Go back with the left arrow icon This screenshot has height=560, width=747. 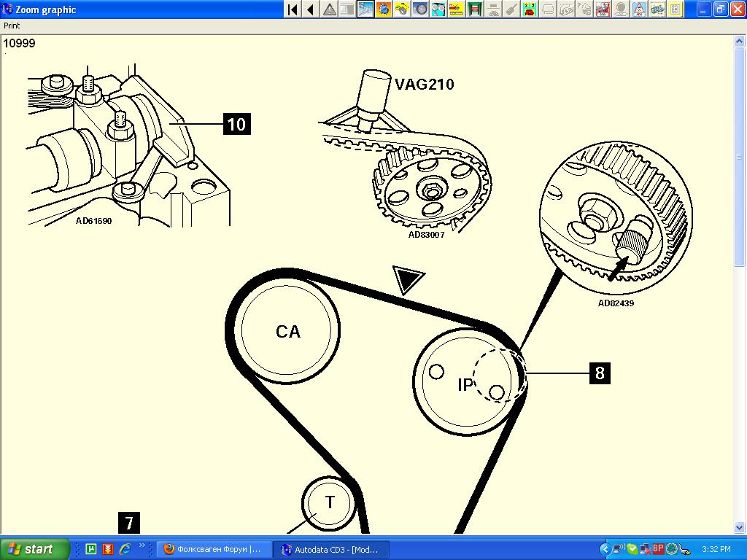[x=310, y=9]
